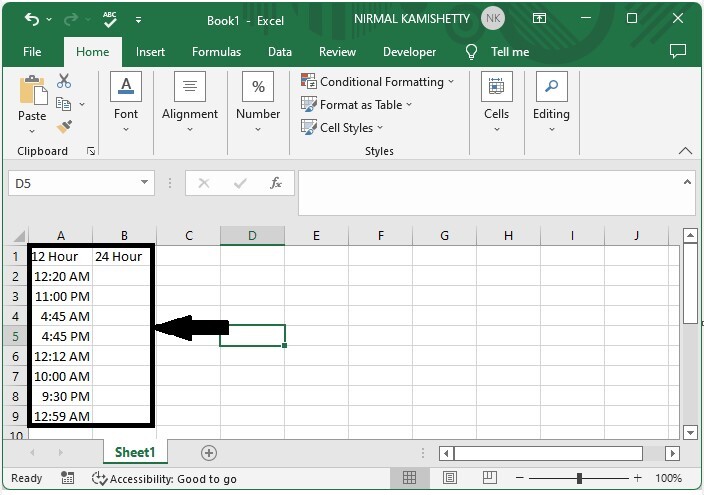Click the Select All corner triangle
Screen dimensions: 704x495
pyautogui.click(x=19, y=236)
